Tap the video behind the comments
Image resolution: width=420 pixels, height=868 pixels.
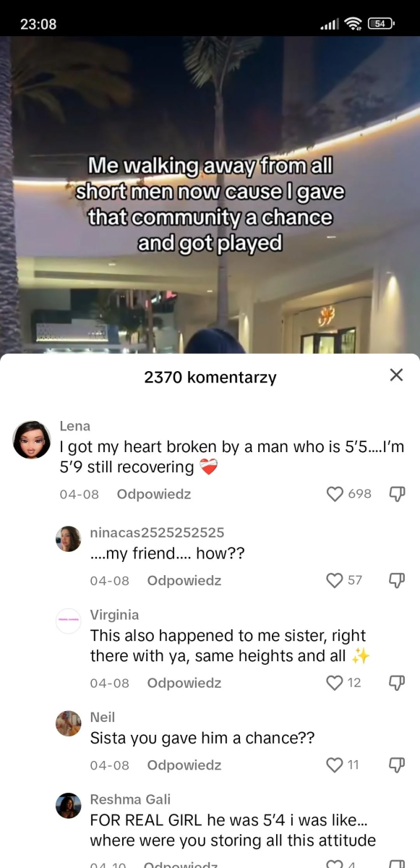pyautogui.click(x=210, y=195)
